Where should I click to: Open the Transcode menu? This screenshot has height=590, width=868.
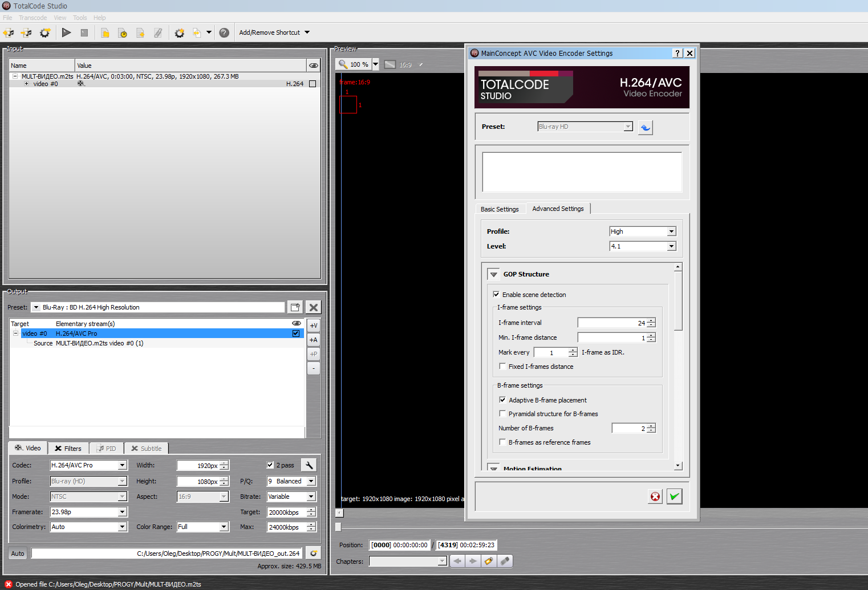click(33, 18)
